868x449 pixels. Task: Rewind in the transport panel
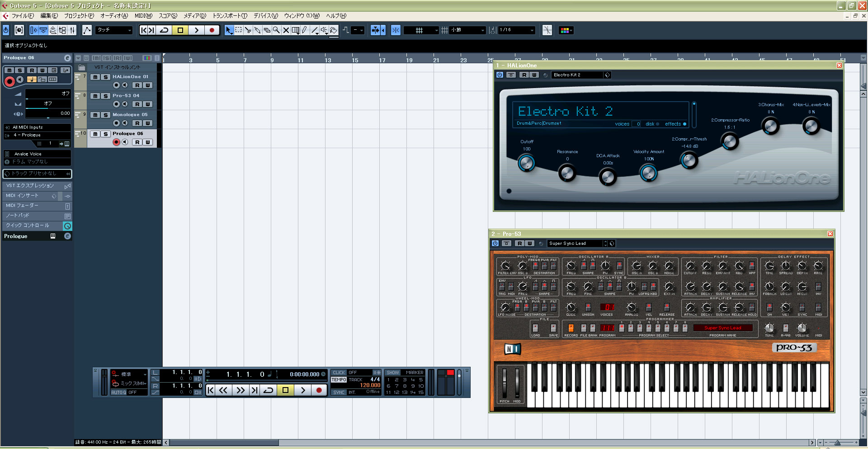pyautogui.click(x=223, y=390)
